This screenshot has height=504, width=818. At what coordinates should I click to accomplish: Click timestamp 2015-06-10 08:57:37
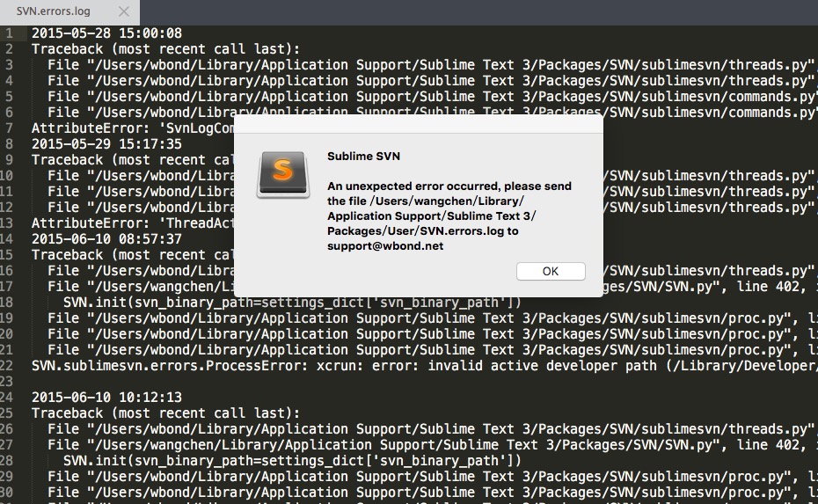coord(107,239)
